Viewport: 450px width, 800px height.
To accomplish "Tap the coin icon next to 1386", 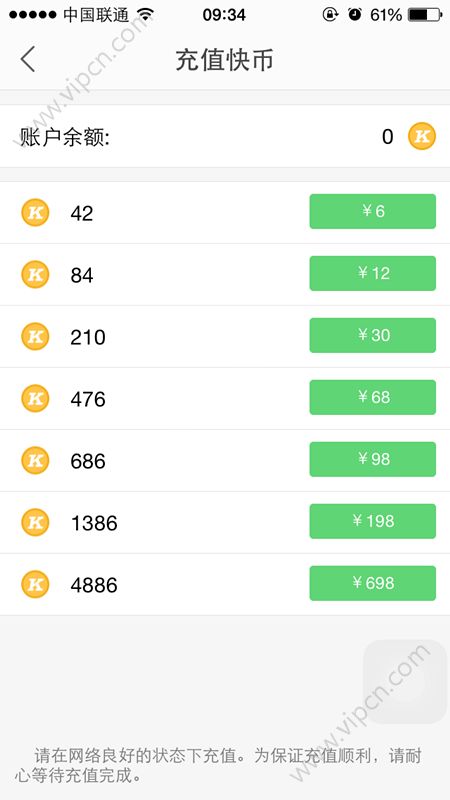I will tap(35, 522).
